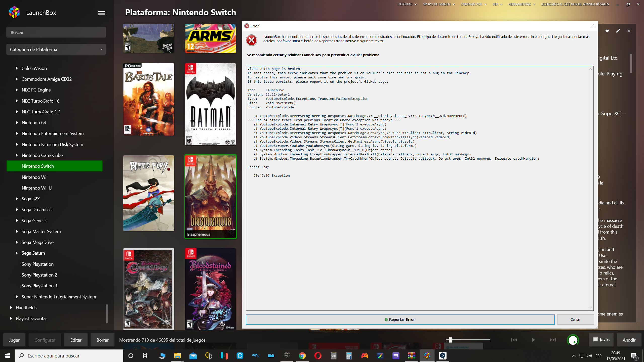This screenshot has height=362, width=644.
Task: Open the GRUPO DE IMAGEN menu
Action: [438, 4]
